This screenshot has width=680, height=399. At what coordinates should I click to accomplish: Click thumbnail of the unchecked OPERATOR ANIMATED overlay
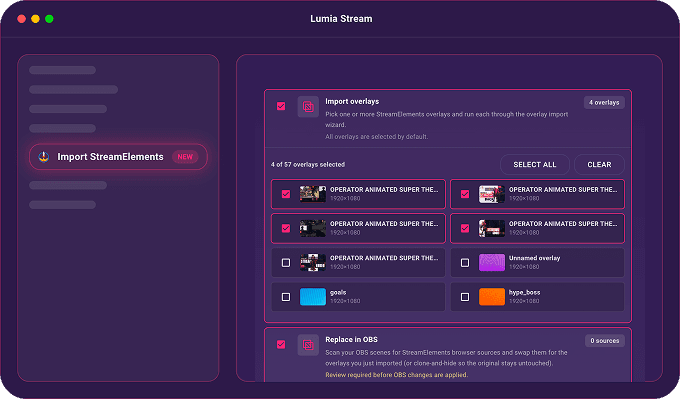coord(313,262)
